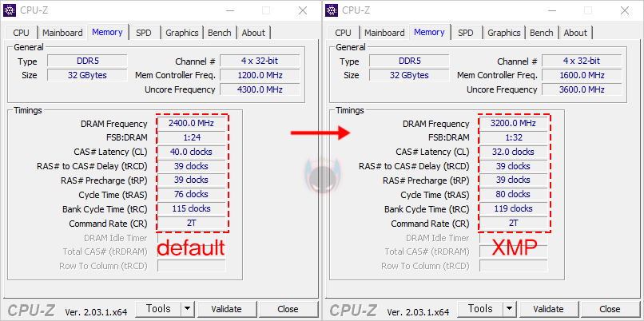Image resolution: width=644 pixels, height=321 pixels.
Task: Click Validate in the right window
Action: [x=548, y=309]
